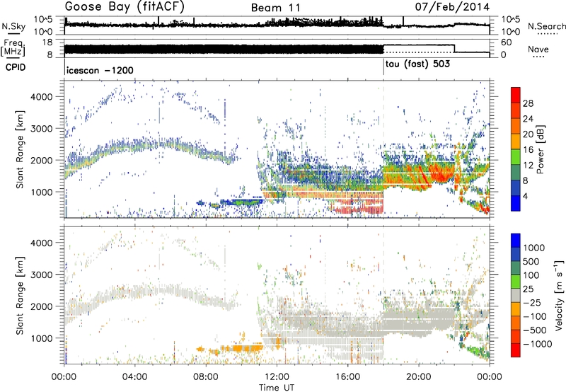Click the 'Beam 11' label
The width and height of the screenshot is (566, 392).
(275, 8)
